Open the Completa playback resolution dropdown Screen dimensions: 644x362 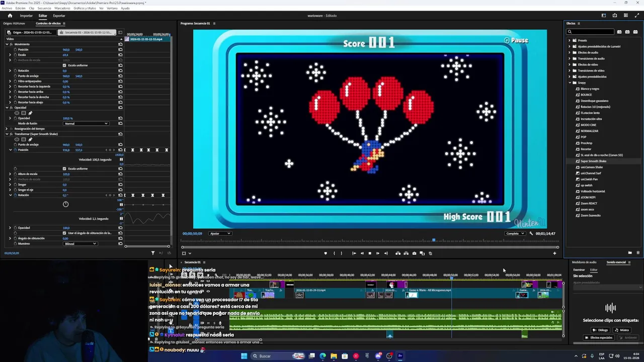[516, 233]
